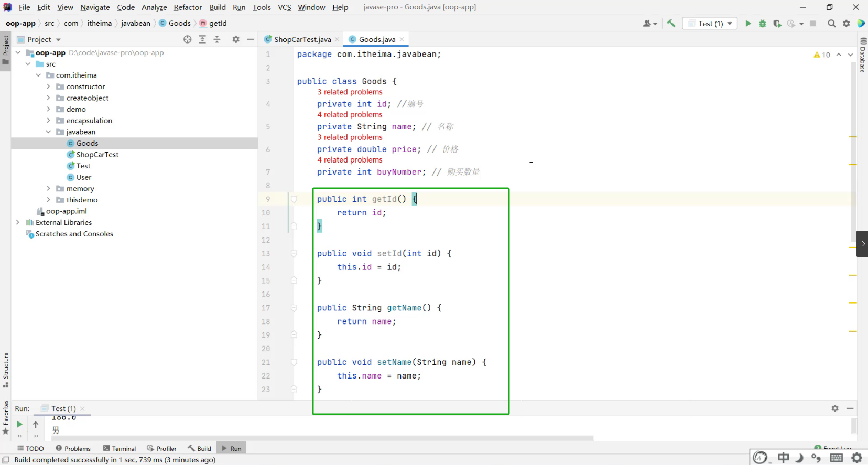
Task: Expand the constructor package
Action: (48, 86)
